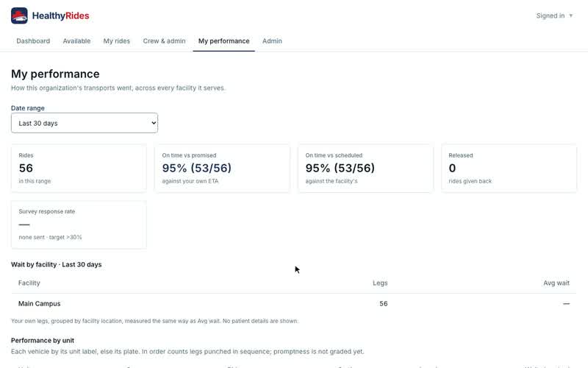588x368 pixels.
Task: Click the Main Campus facility row
Action: point(293,304)
